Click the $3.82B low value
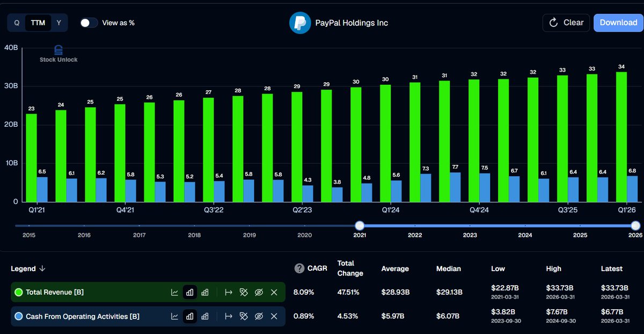 pos(503,311)
